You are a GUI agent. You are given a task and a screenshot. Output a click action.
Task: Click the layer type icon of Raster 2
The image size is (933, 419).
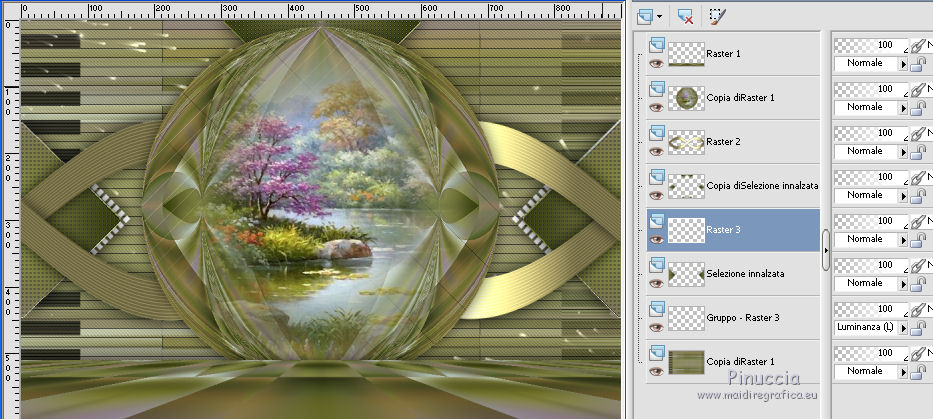[x=656, y=132]
